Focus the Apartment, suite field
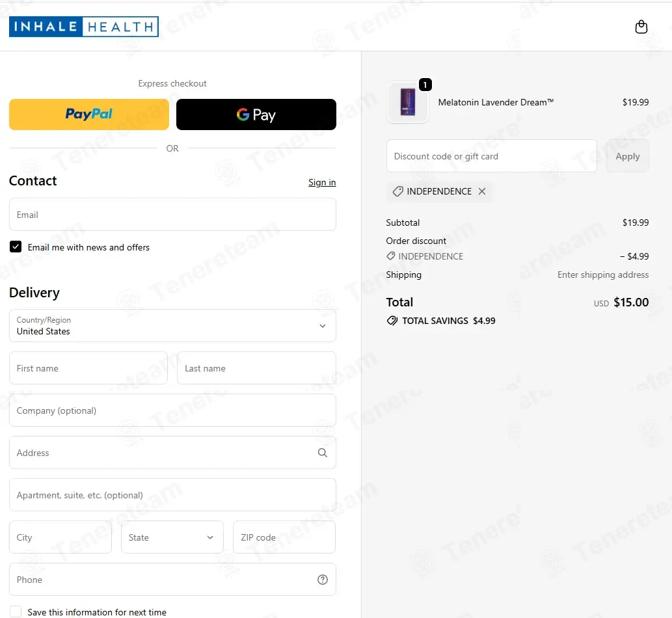Viewport: 672px width, 618px height. pyautogui.click(x=172, y=494)
